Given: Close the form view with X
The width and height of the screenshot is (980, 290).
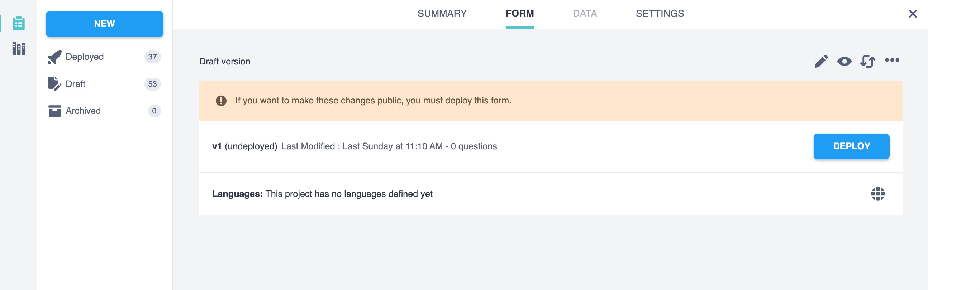Looking at the screenshot, I should [x=913, y=14].
